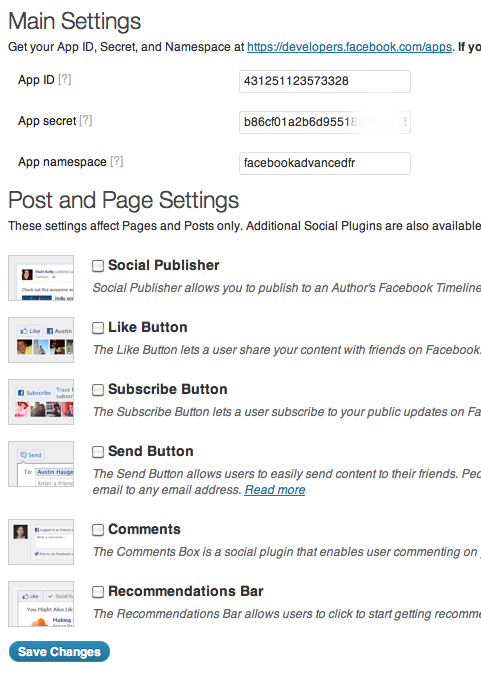
Task: Focus the App ID input field
Action: [325, 81]
